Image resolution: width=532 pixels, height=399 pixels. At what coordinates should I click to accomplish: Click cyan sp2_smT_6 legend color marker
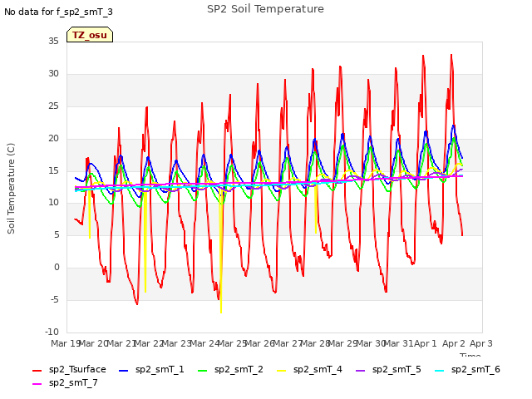(x=440, y=371)
